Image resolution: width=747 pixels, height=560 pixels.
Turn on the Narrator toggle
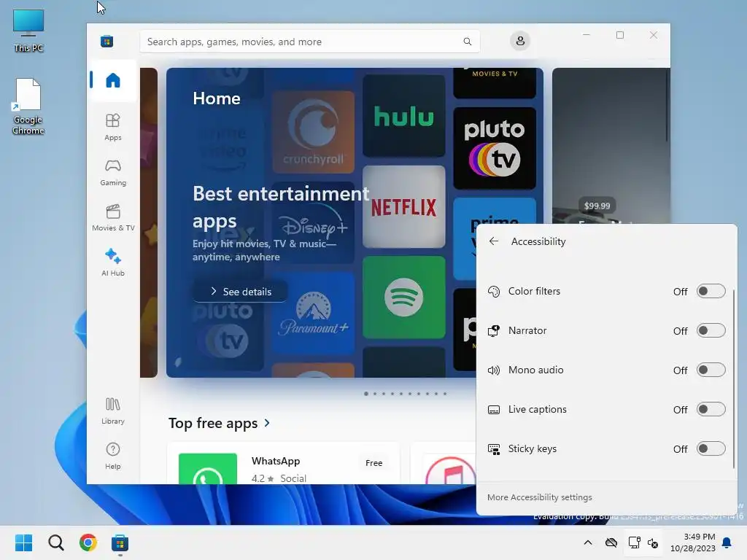711,330
